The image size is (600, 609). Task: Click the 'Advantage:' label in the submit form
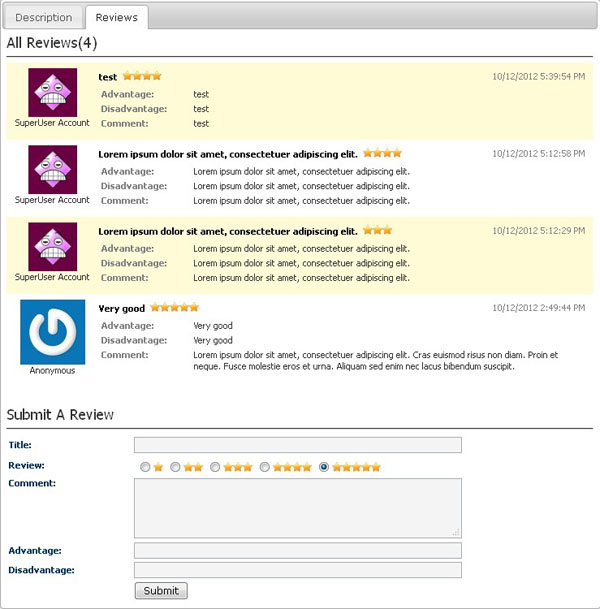(35, 551)
